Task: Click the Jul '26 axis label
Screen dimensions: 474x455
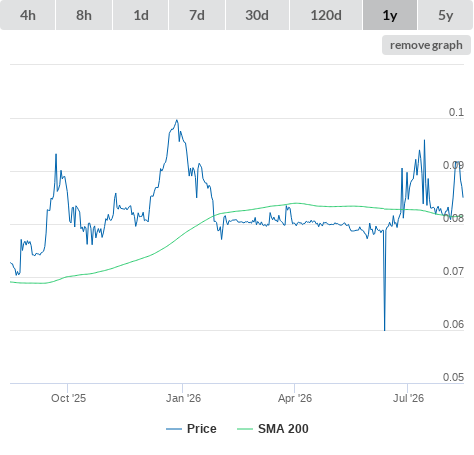Action: [x=408, y=398]
